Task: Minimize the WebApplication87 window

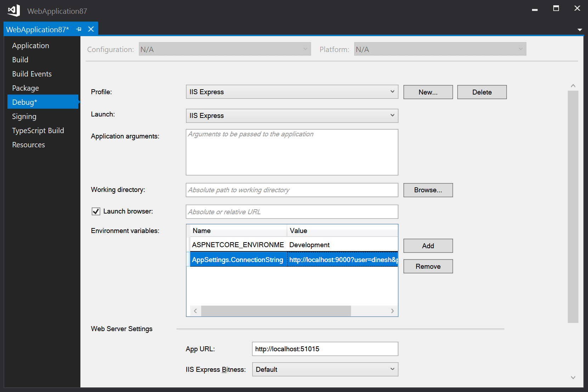Action: (x=535, y=9)
